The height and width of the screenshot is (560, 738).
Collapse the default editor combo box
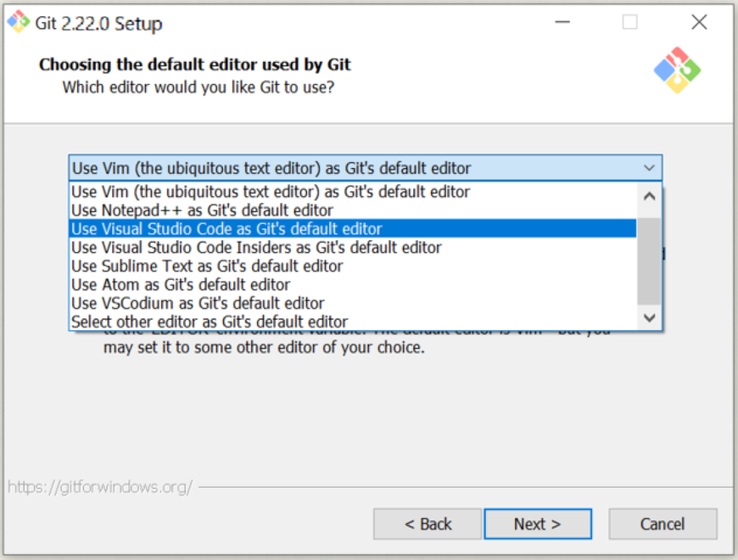pos(366,168)
